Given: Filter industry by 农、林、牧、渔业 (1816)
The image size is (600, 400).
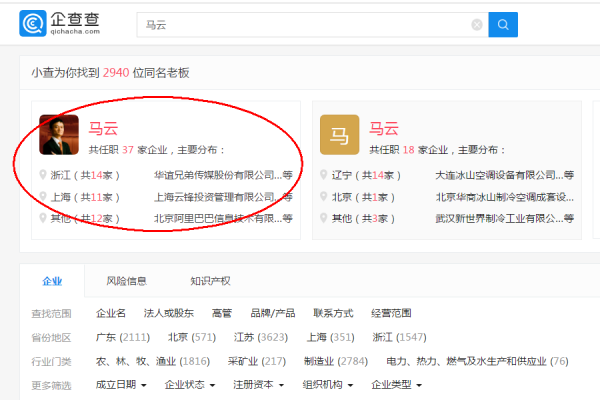Looking at the screenshot, I should pyautogui.click(x=153, y=361).
